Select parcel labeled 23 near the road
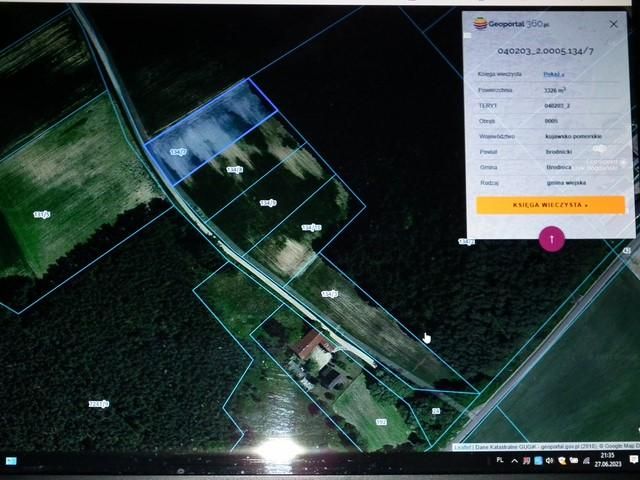 point(436,411)
